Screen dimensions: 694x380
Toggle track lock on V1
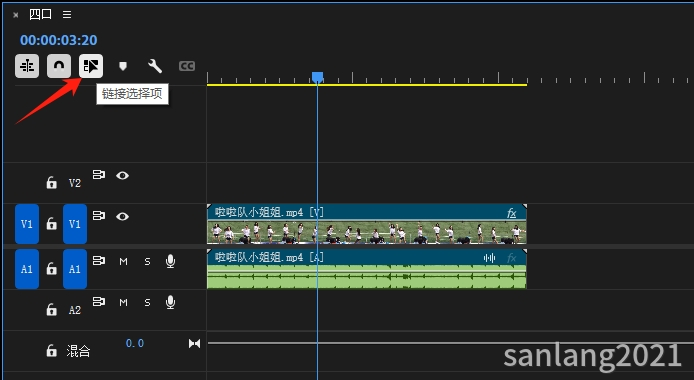click(52, 223)
